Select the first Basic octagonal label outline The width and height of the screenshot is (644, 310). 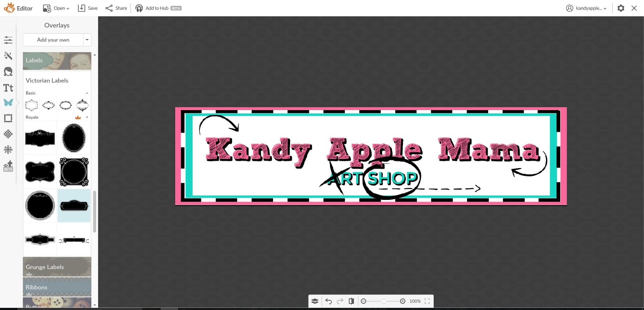pyautogui.click(x=32, y=105)
